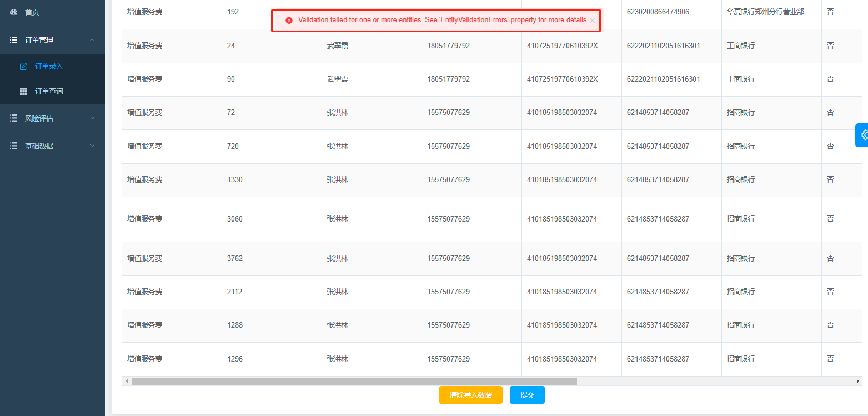Click the red error icon in the validation message

pos(289,21)
